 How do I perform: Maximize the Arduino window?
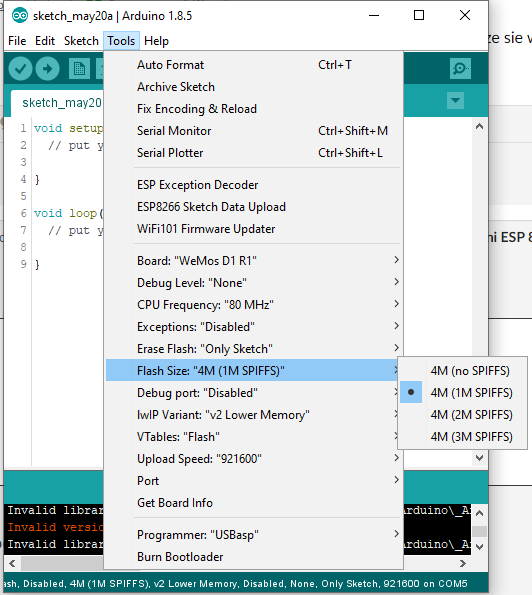419,16
